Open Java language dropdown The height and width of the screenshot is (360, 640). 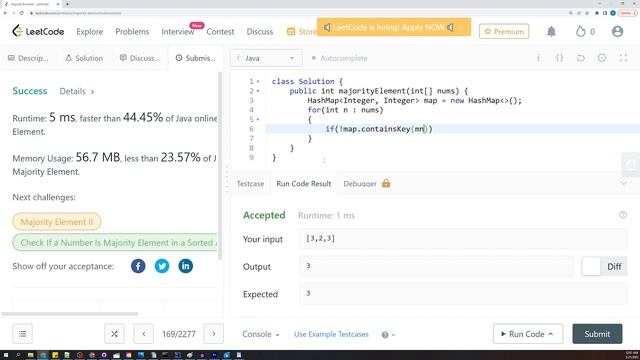pos(266,58)
